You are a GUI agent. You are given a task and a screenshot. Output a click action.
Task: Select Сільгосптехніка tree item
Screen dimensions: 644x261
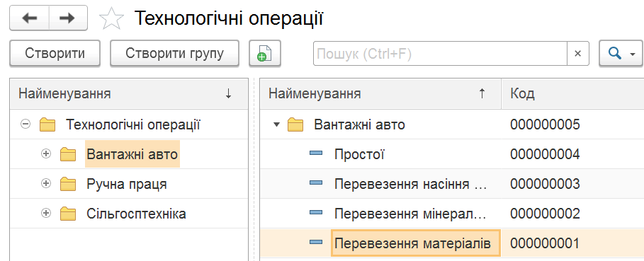coord(136,214)
